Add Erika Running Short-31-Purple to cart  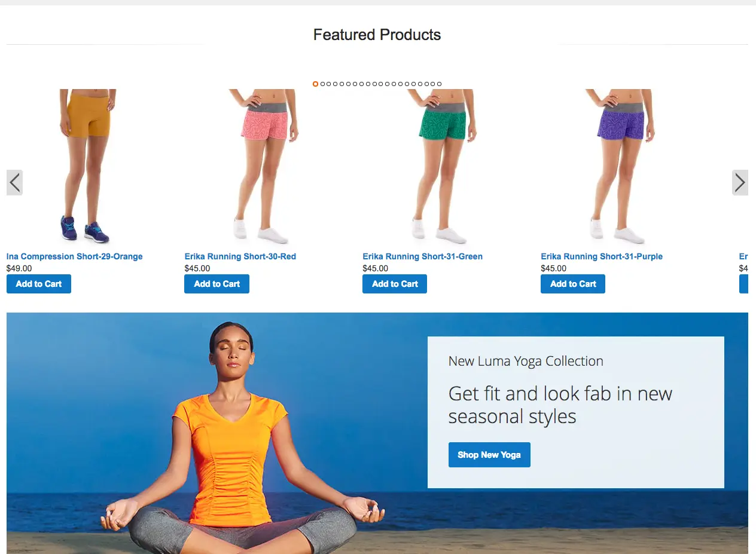(573, 284)
